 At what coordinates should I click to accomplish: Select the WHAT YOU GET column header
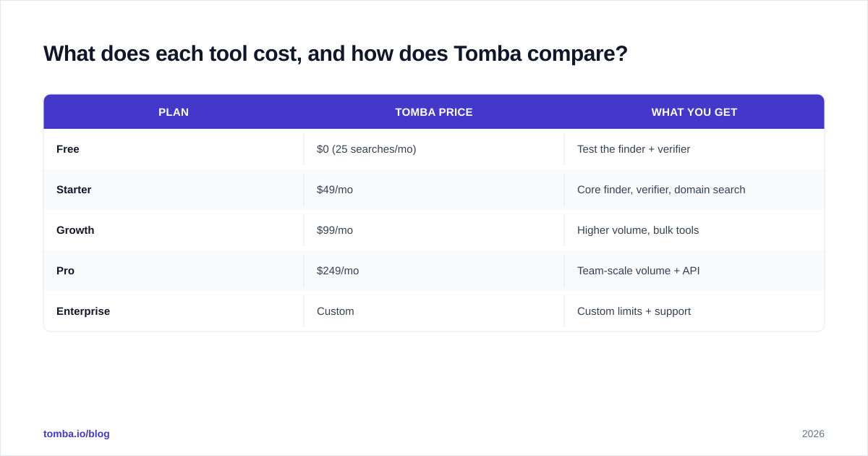click(x=694, y=112)
